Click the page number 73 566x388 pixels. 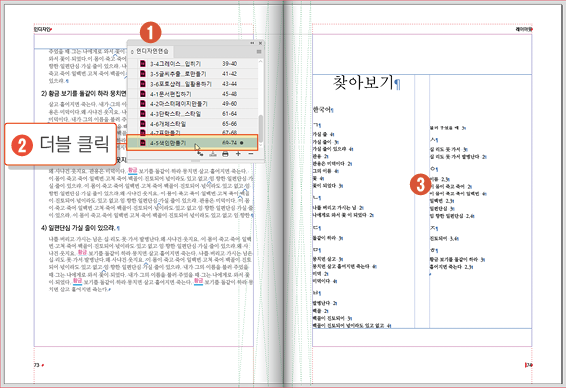tap(36, 365)
